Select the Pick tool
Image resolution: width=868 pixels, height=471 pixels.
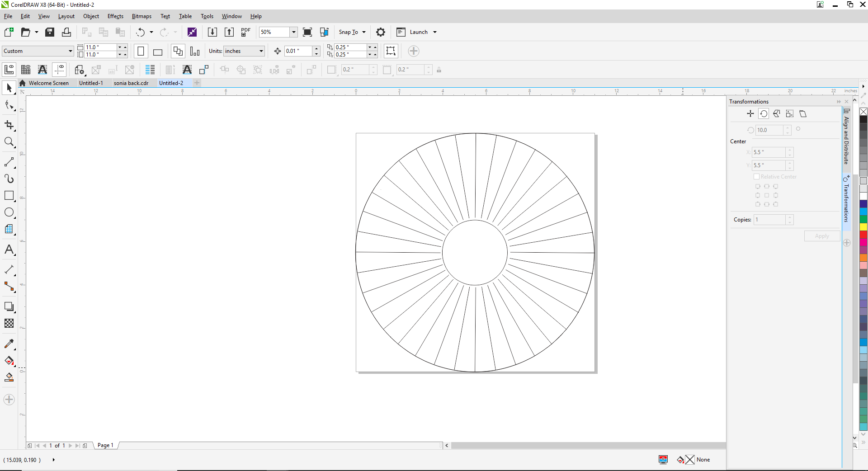coord(9,88)
